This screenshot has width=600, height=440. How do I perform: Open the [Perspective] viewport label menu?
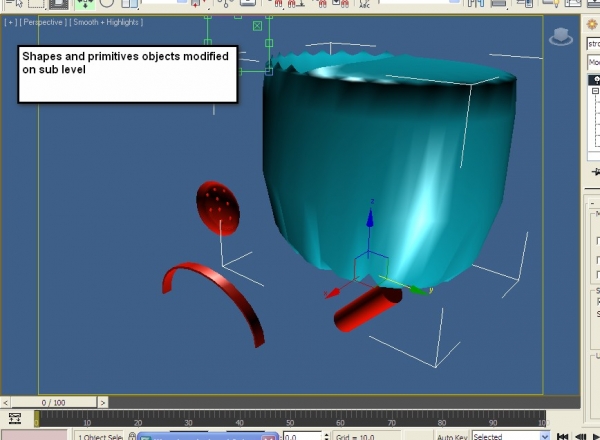pyautogui.click(x=43, y=22)
